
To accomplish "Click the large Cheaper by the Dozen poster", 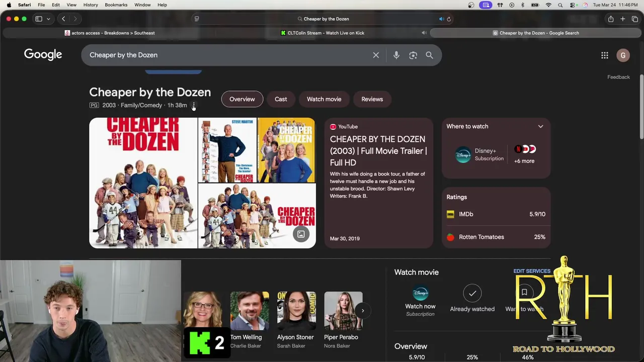I will point(143,183).
